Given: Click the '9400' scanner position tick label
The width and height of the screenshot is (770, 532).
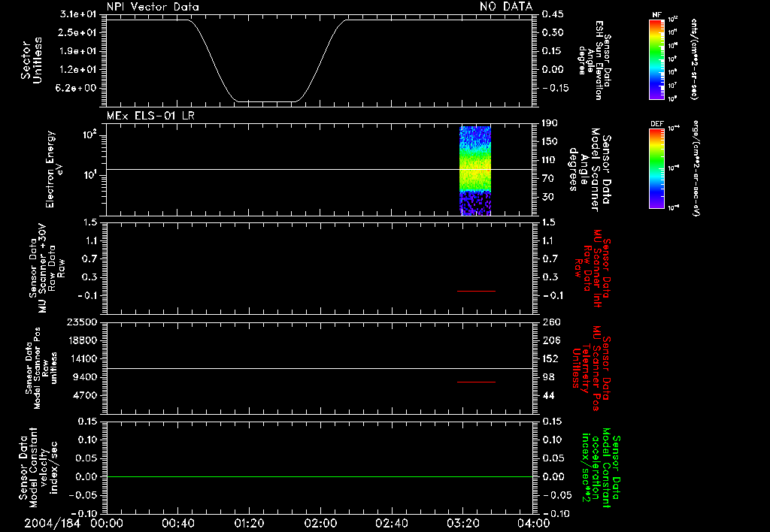Looking at the screenshot, I should (85, 377).
